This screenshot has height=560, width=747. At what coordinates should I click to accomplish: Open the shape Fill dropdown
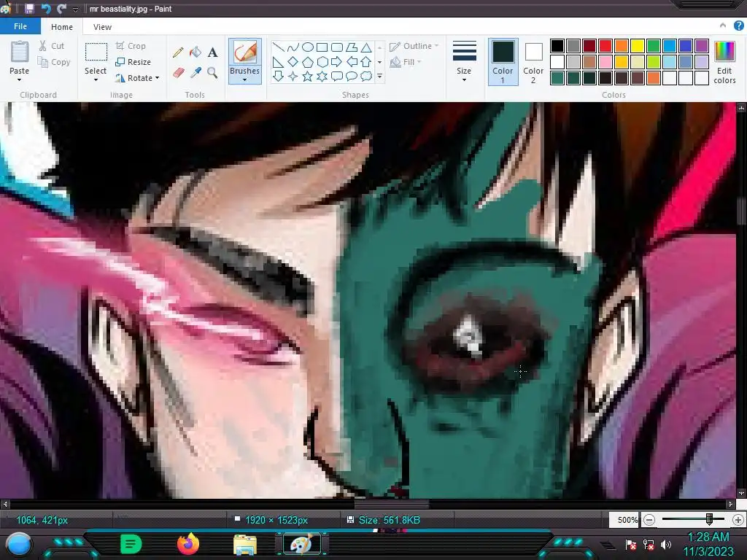(x=406, y=62)
